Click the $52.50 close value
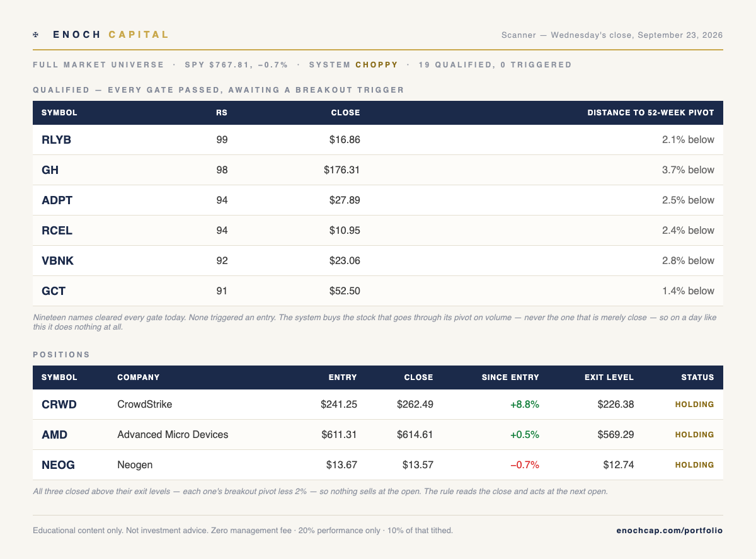Viewport: 756px width, 559px height. pyautogui.click(x=345, y=291)
